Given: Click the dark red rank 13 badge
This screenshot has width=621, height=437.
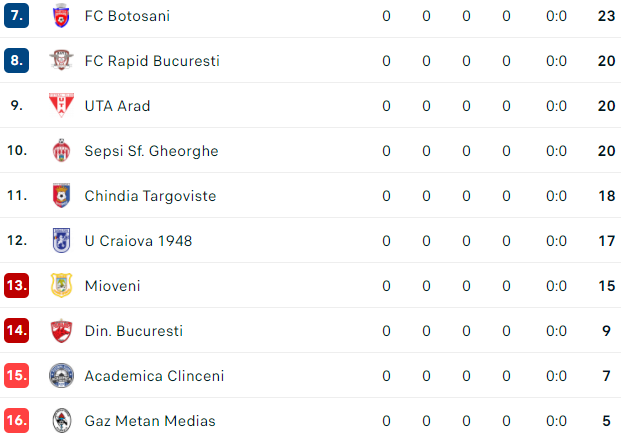Looking at the screenshot, I should click(x=16, y=285).
